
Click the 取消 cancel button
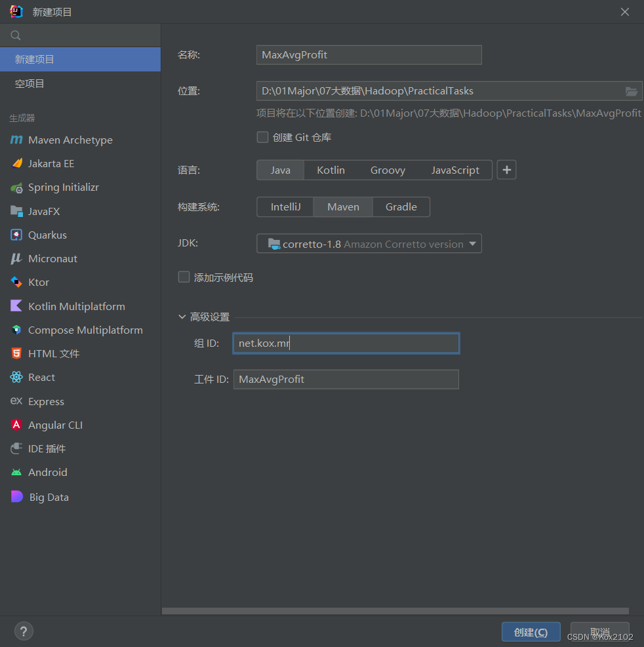[599, 632]
